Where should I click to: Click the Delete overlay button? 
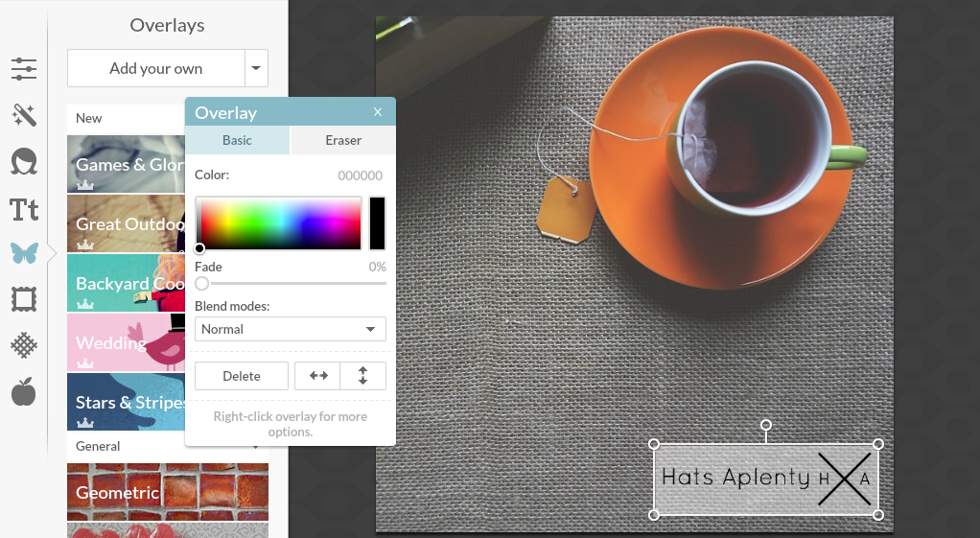242,376
